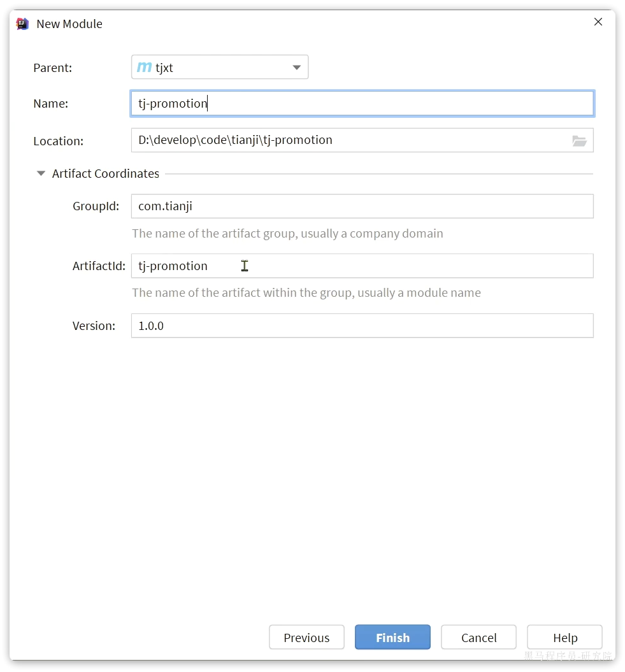This screenshot has height=672, width=625.
Task: Click the Version field showing 1.0.0
Action: pyautogui.click(x=363, y=325)
